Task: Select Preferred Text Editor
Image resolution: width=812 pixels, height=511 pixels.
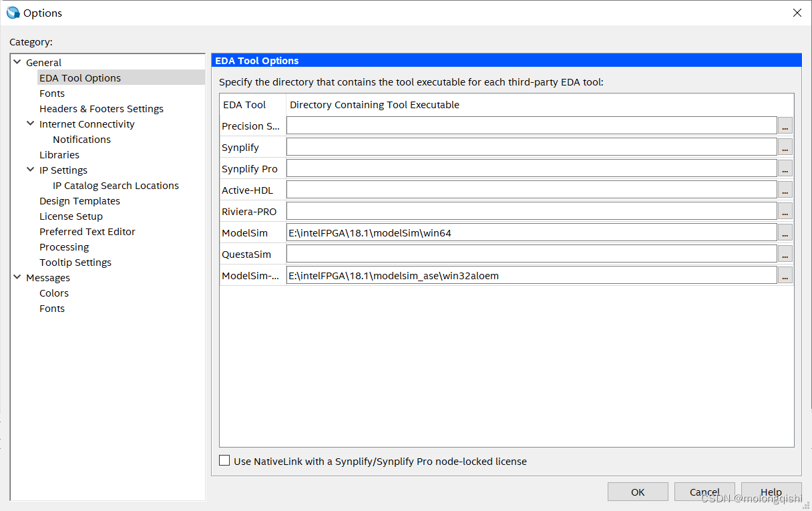Action: pos(87,231)
